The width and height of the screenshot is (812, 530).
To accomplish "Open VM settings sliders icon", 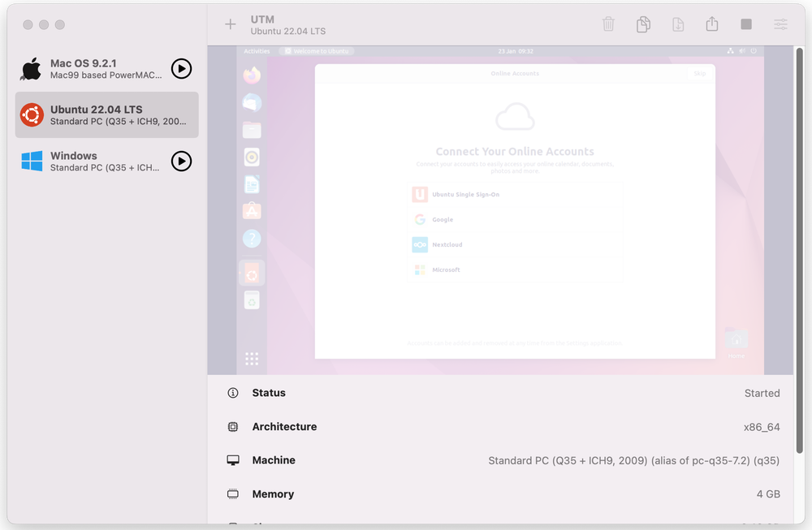I will (780, 24).
